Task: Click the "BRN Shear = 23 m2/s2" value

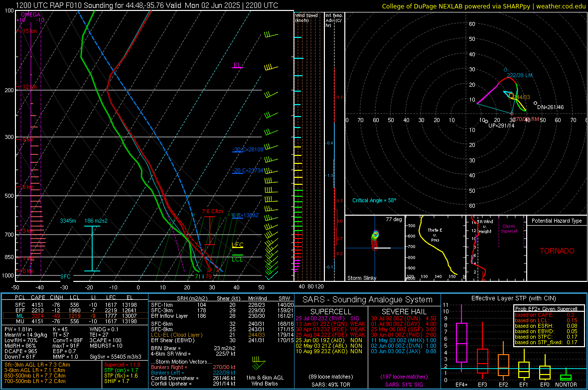Action: point(193,348)
